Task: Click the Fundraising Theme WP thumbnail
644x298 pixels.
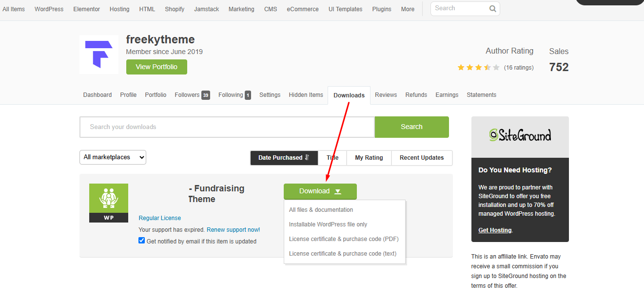Action: pyautogui.click(x=109, y=203)
